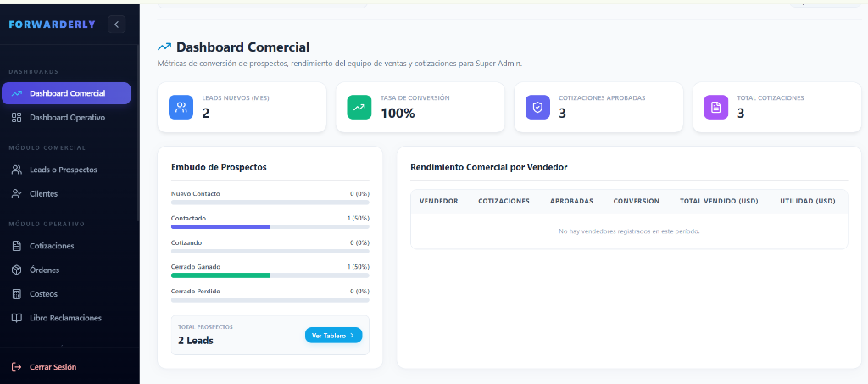
Task: Click Cerrar Sesión to log out
Action: pos(53,367)
